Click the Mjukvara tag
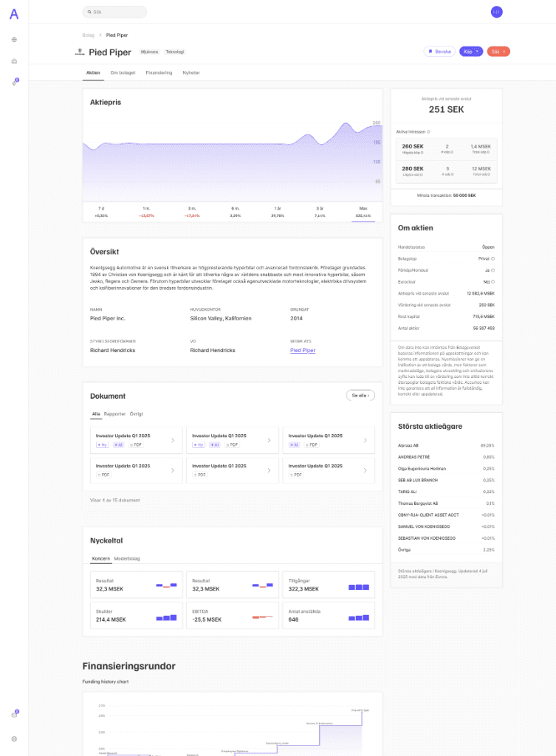The width and height of the screenshot is (556, 756). (x=149, y=52)
